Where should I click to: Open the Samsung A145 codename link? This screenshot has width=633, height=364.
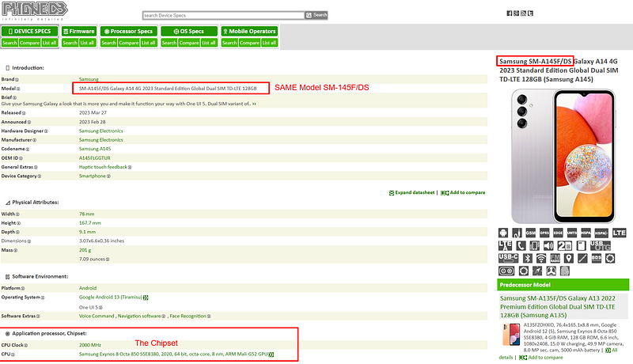[x=95, y=149]
